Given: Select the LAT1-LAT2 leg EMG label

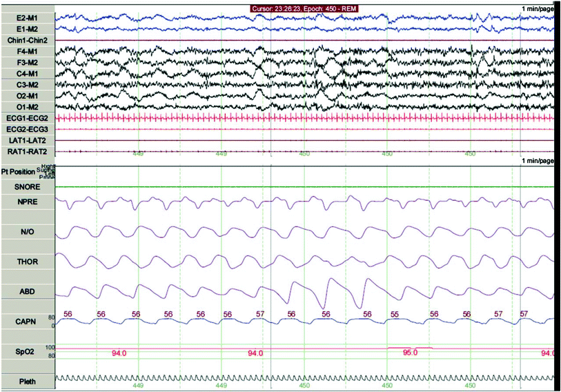Looking at the screenshot, I should pyautogui.click(x=27, y=140).
